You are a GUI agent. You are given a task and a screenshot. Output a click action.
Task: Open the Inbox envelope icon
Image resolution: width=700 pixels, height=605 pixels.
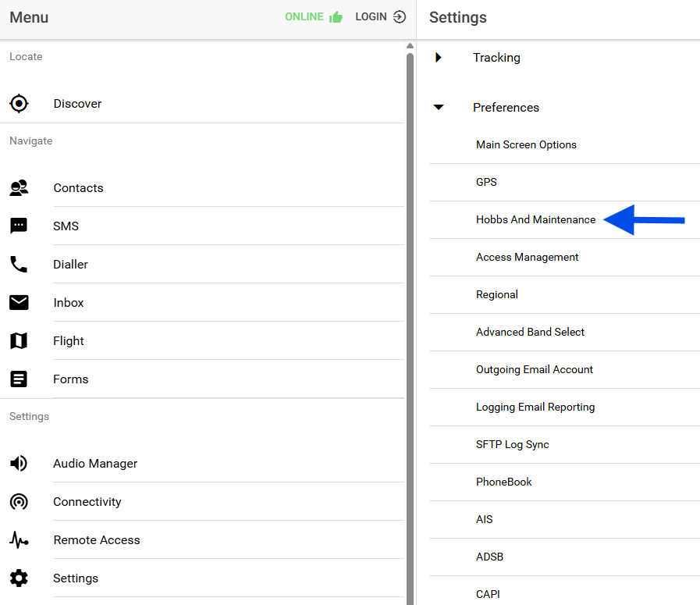pyautogui.click(x=19, y=303)
